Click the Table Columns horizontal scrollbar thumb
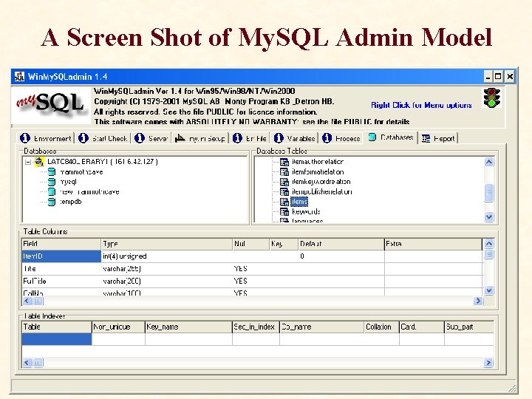 [38, 301]
